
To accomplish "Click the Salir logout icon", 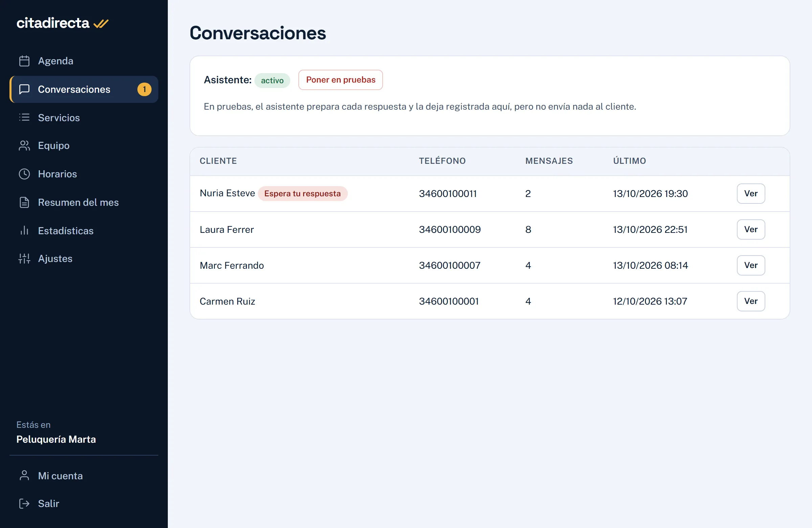I will pos(24,503).
